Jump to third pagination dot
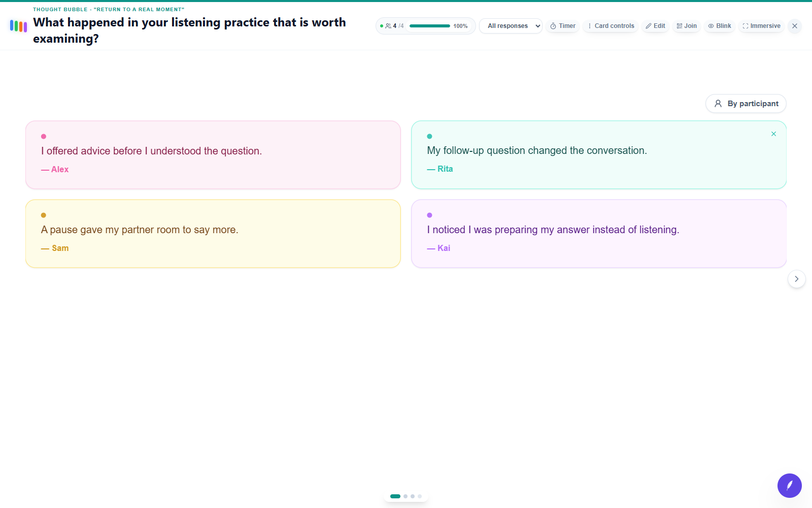This screenshot has width=812, height=508. pos(413,496)
